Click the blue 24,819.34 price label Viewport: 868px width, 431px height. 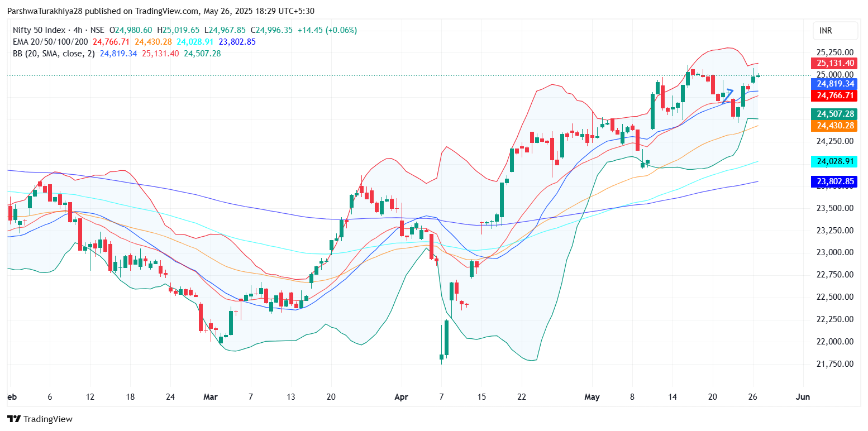833,84
